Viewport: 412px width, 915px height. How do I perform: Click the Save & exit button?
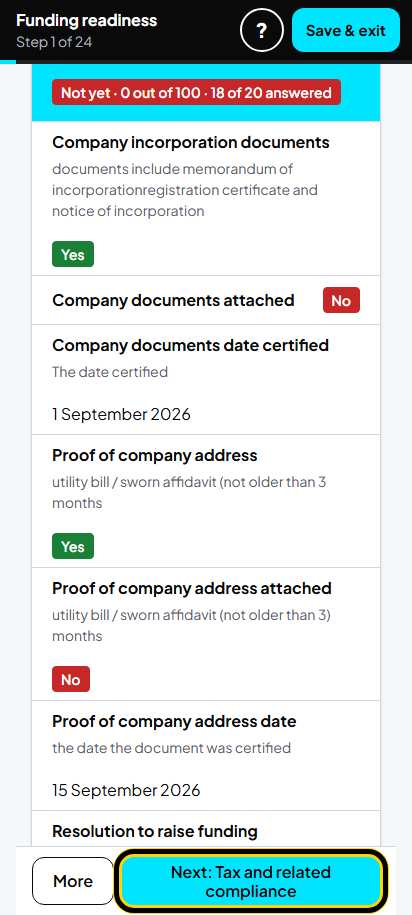click(x=346, y=30)
